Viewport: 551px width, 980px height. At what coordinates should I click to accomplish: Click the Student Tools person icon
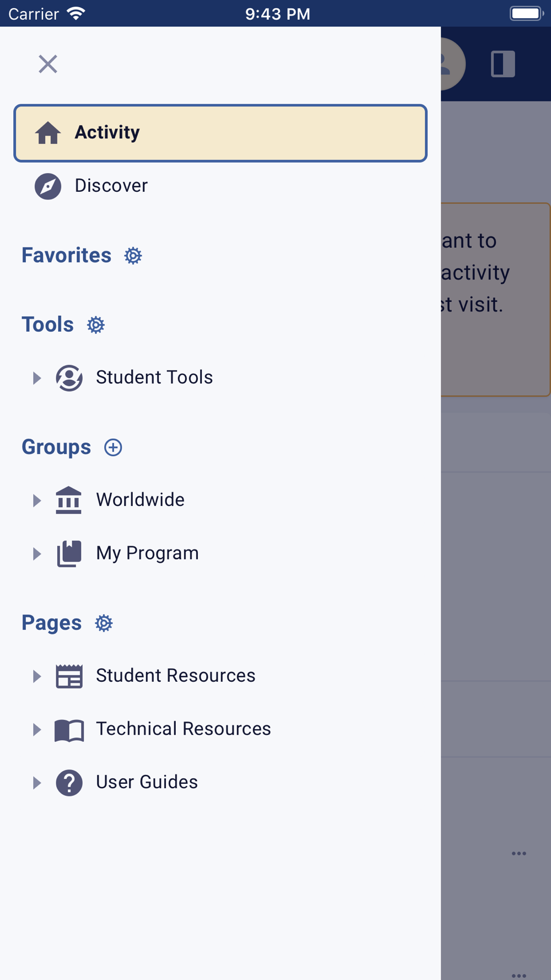69,378
